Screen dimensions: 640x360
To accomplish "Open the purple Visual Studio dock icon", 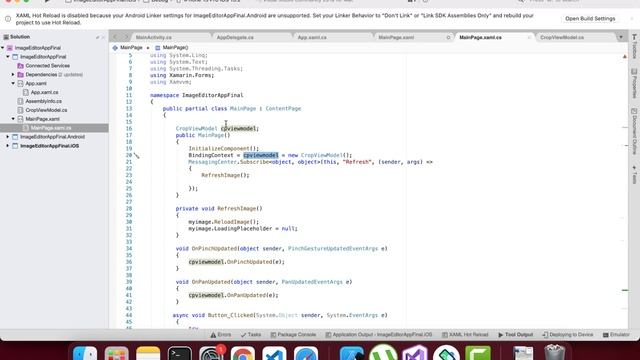I will point(415,353).
